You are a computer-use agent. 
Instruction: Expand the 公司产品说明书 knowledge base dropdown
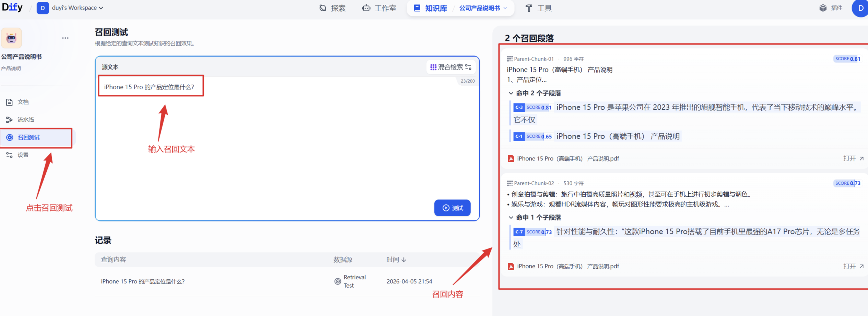(483, 8)
